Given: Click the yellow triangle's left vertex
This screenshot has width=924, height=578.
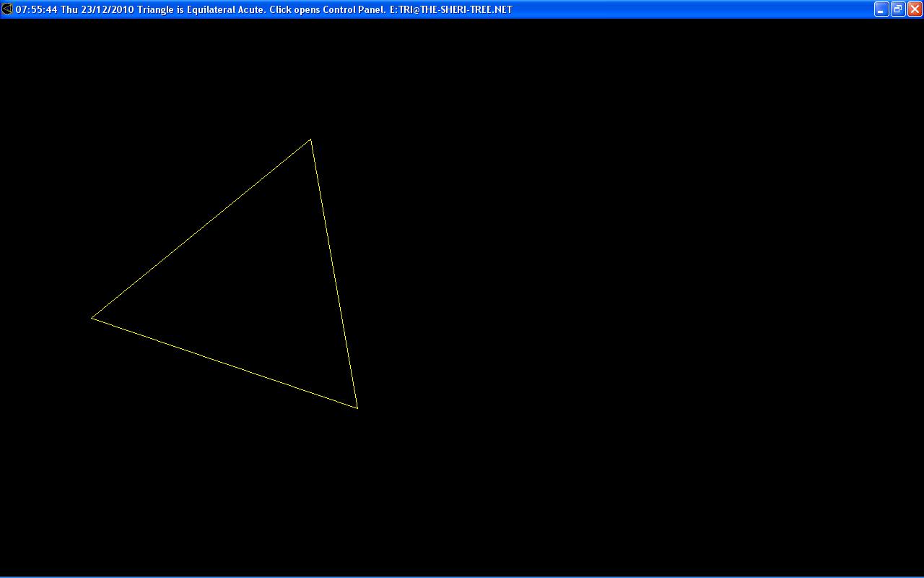Looking at the screenshot, I should click(92, 317).
